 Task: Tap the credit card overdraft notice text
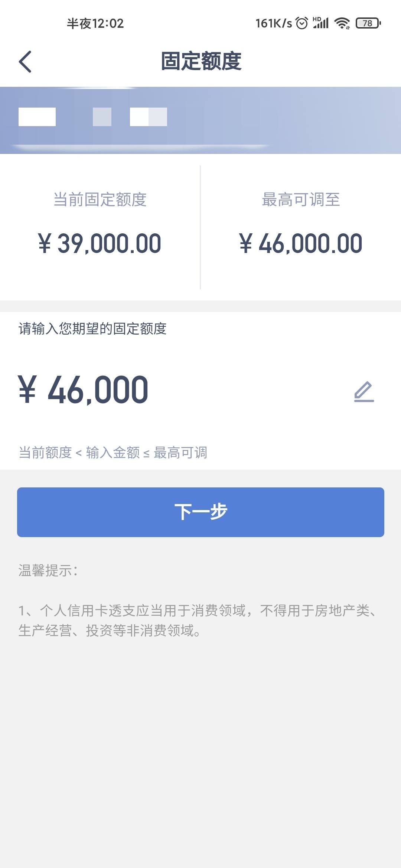pyautogui.click(x=199, y=620)
